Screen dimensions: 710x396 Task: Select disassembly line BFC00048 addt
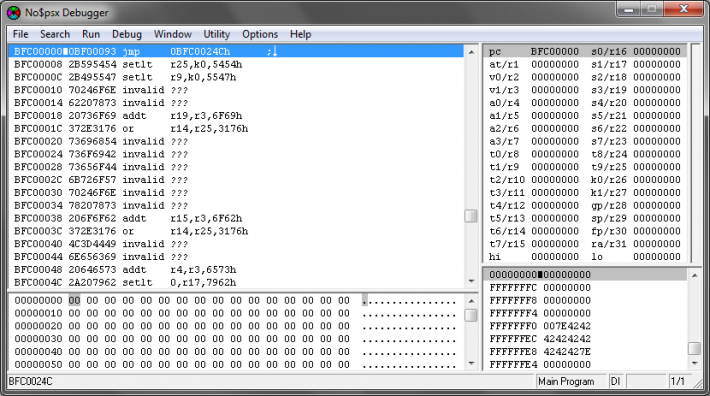[x=236, y=270]
